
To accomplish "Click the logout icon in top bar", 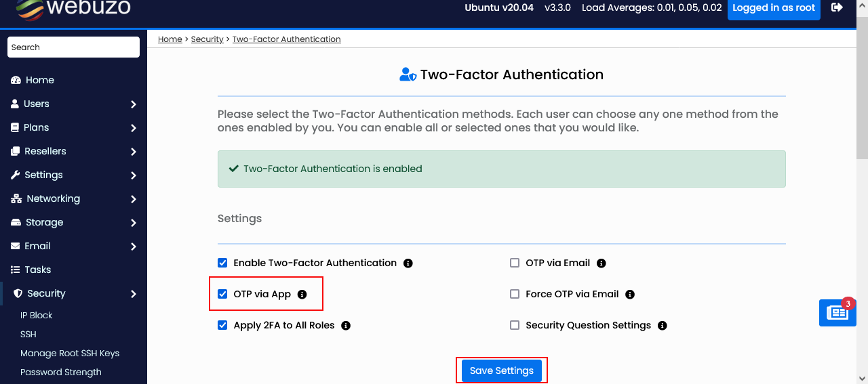I will [x=837, y=7].
